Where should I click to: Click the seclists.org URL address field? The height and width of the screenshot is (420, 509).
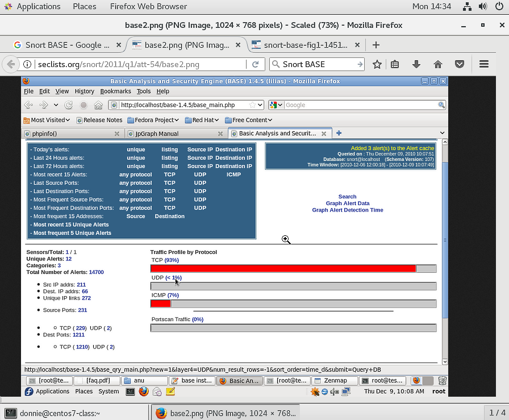pos(140,64)
